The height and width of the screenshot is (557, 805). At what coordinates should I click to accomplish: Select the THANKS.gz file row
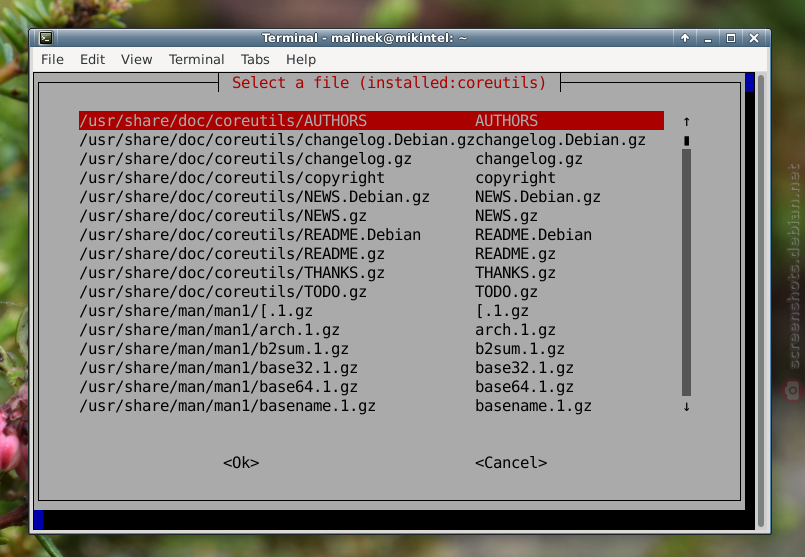pyautogui.click(x=371, y=273)
